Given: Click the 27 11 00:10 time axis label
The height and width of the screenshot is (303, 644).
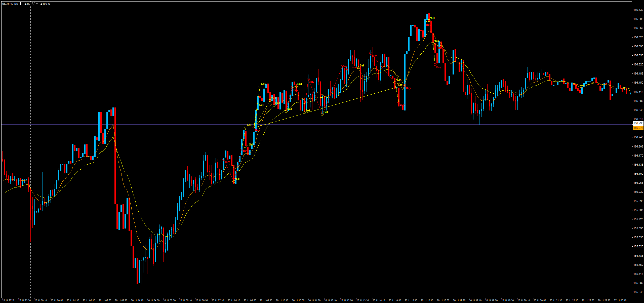Looking at the screenshot, I should [x=620, y=300].
